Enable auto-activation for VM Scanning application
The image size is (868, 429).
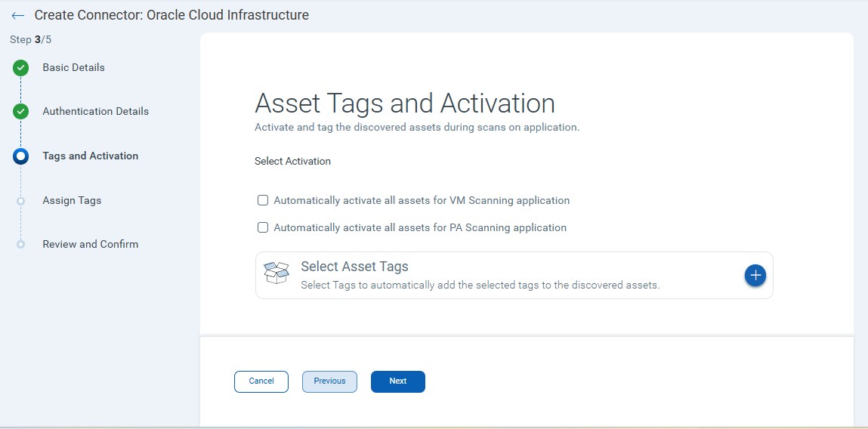[263, 200]
